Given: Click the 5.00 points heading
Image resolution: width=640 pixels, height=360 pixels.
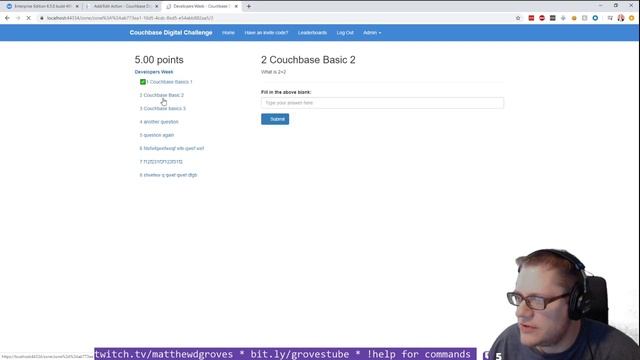Looking at the screenshot, I should tap(159, 60).
